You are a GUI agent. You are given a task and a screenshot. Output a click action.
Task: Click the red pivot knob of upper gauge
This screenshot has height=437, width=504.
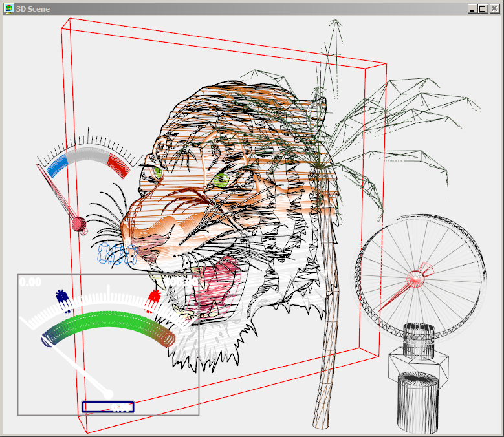[79, 224]
